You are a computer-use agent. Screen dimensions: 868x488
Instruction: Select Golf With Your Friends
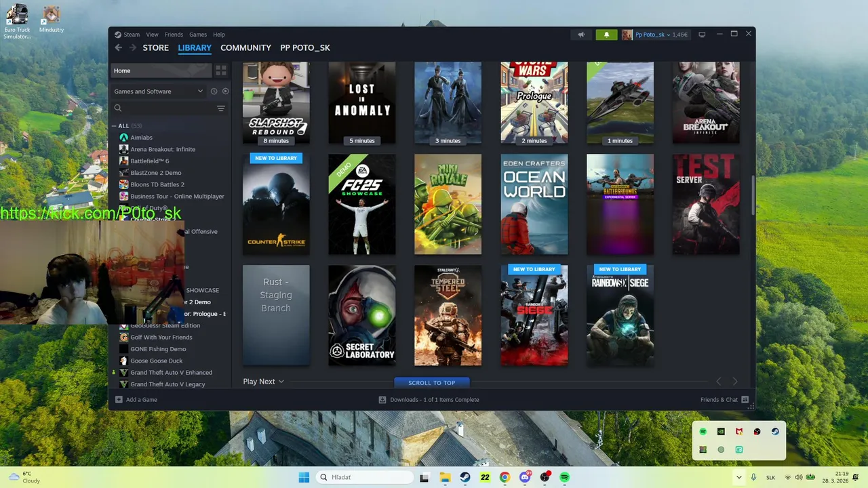tap(161, 338)
